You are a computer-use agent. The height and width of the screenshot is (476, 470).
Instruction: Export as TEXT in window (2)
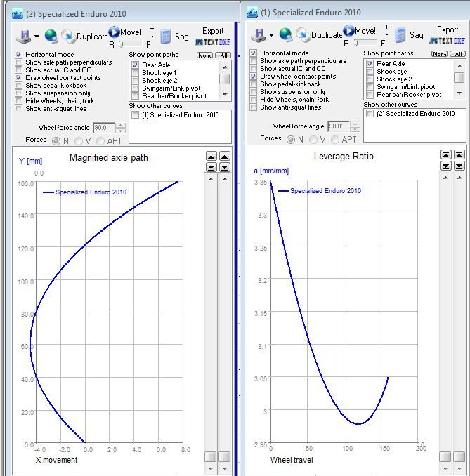(x=211, y=42)
